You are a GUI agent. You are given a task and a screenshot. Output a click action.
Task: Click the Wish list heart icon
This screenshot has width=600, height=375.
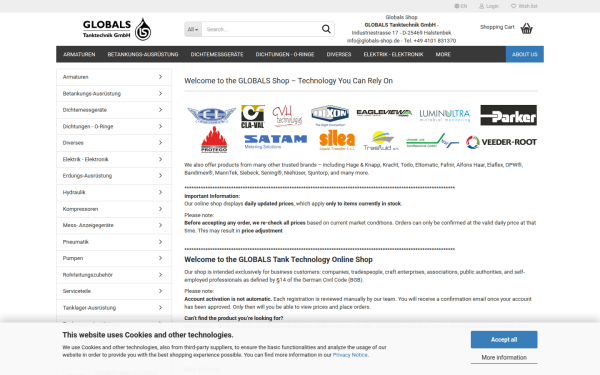point(514,6)
